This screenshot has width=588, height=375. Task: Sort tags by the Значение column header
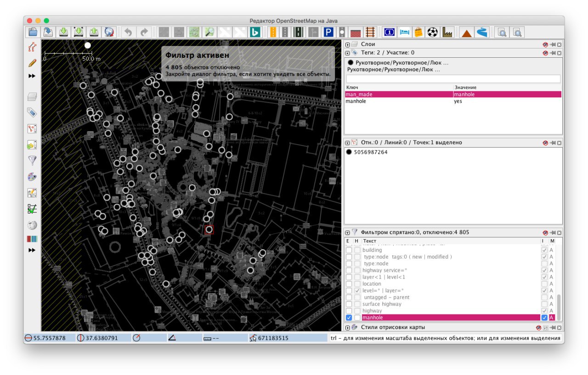click(507, 87)
